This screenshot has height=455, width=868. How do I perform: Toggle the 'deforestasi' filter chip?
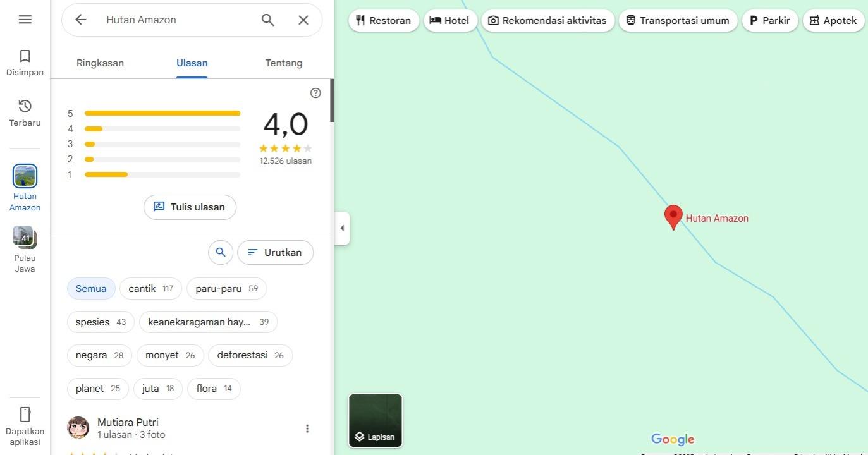point(250,355)
